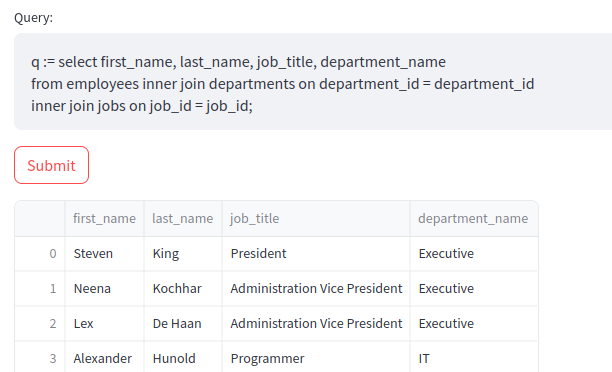Viewport: 612px width, 372px height.
Task: Click the Neena first name cell
Action: [x=105, y=289]
